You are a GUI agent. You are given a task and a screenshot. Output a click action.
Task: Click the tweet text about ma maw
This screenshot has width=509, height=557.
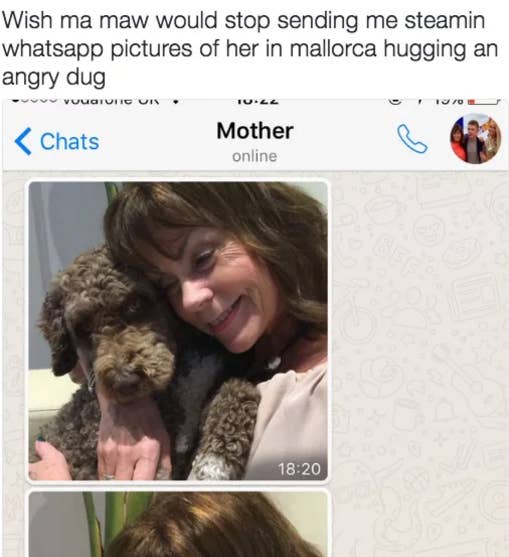point(250,49)
